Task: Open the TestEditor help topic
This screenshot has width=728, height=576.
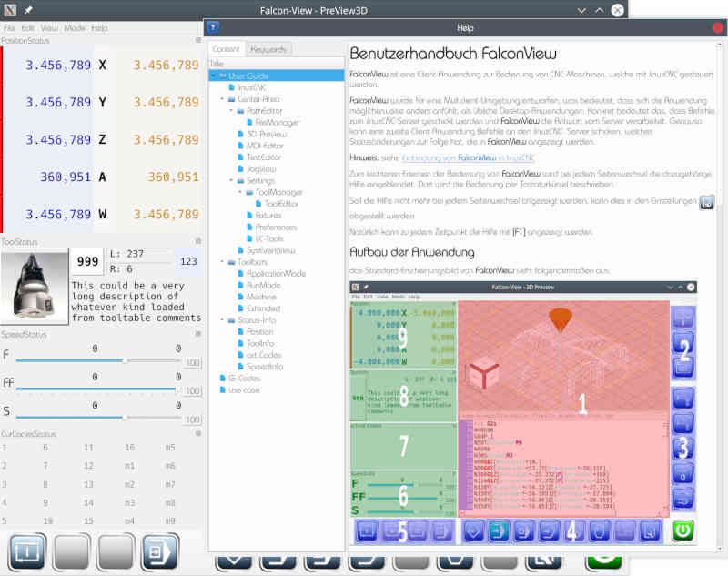Action: pos(264,157)
